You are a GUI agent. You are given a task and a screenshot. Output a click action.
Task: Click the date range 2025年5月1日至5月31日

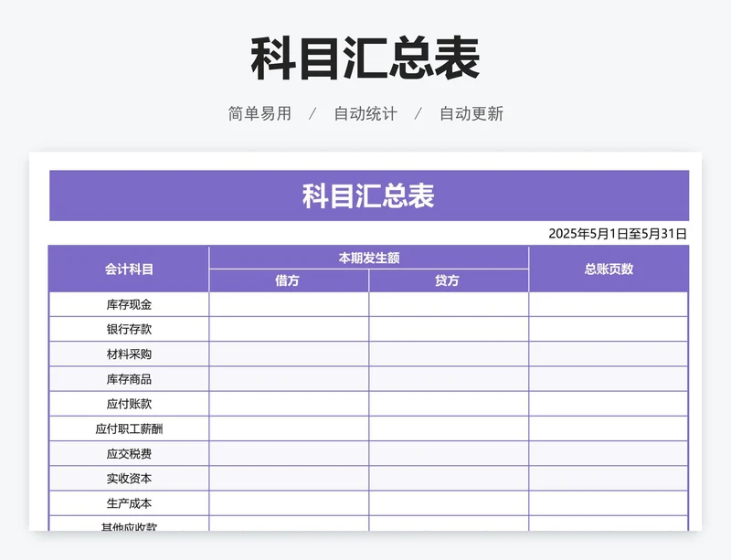(618, 234)
